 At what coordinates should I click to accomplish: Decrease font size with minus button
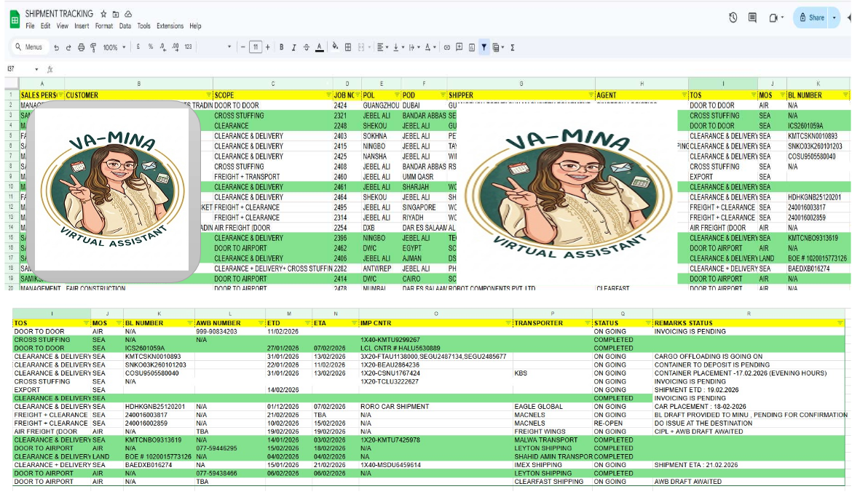242,47
